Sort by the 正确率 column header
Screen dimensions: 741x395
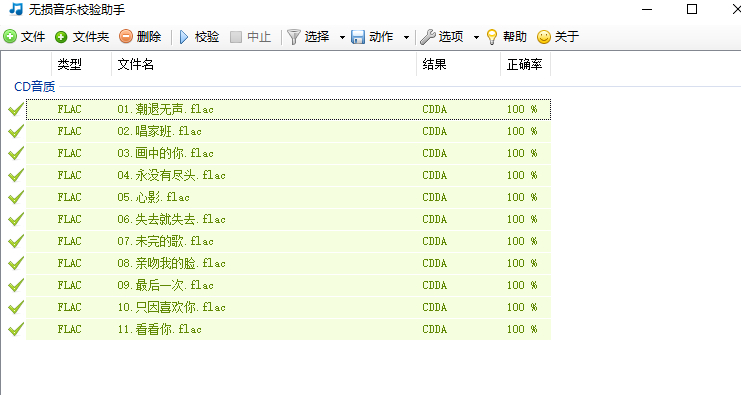pyautogui.click(x=525, y=64)
